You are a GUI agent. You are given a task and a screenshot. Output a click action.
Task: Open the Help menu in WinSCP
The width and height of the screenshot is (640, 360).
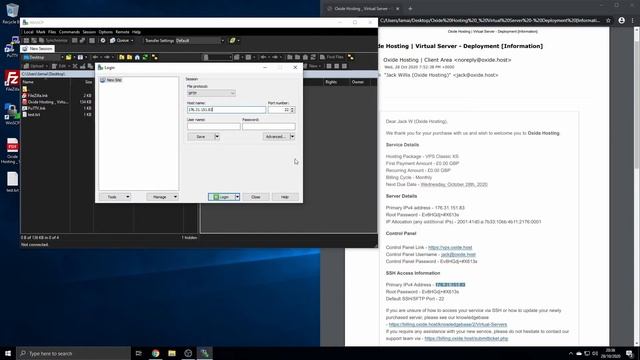tap(136, 32)
